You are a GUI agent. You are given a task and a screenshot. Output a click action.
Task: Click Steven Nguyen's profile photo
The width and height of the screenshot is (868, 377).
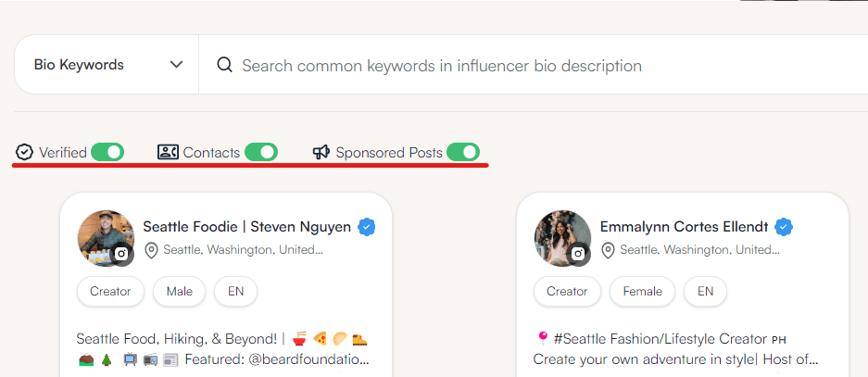[x=106, y=238]
